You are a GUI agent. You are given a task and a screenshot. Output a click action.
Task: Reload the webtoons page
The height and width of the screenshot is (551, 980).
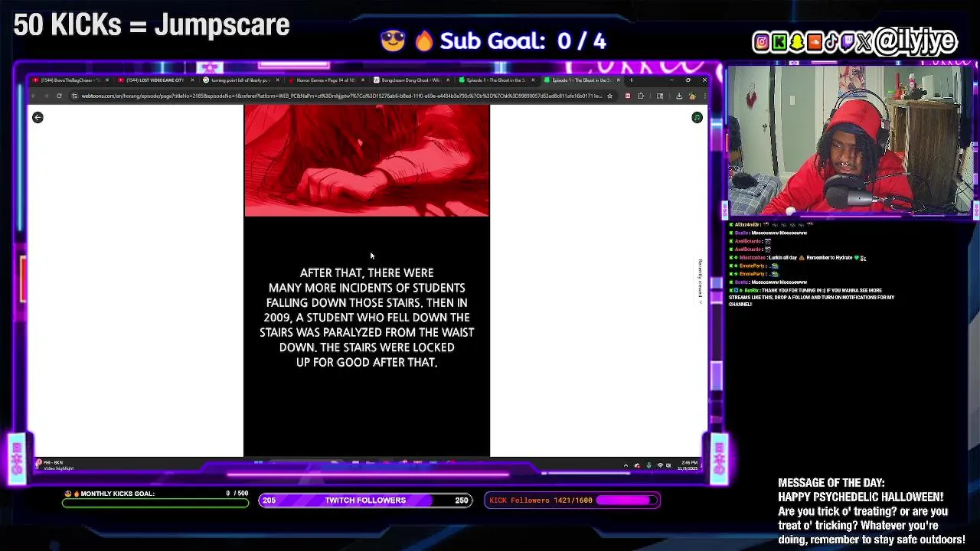coord(59,96)
